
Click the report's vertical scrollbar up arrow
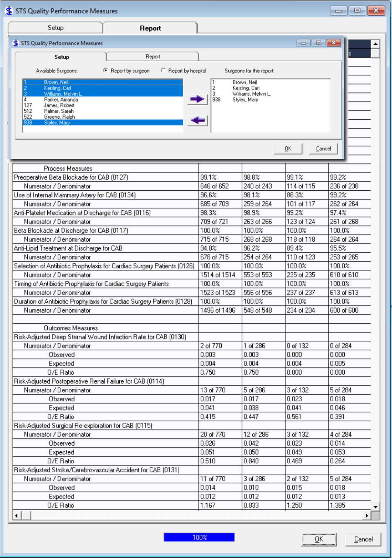(375, 44)
